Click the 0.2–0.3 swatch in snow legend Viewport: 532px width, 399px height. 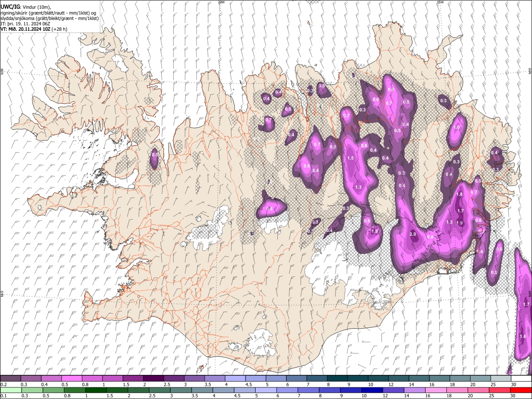(x=11, y=378)
